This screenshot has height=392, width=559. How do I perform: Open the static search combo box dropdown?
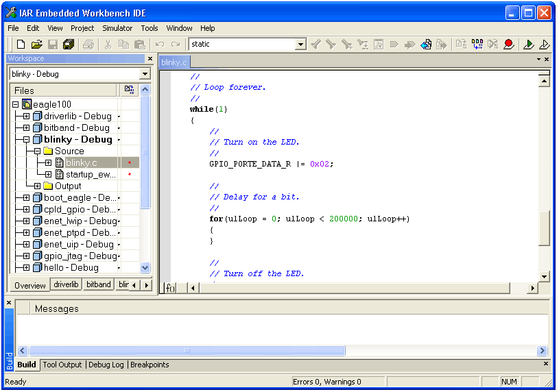click(x=300, y=45)
